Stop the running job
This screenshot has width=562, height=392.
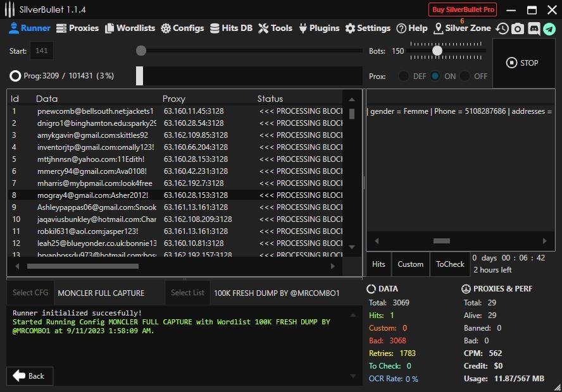523,63
